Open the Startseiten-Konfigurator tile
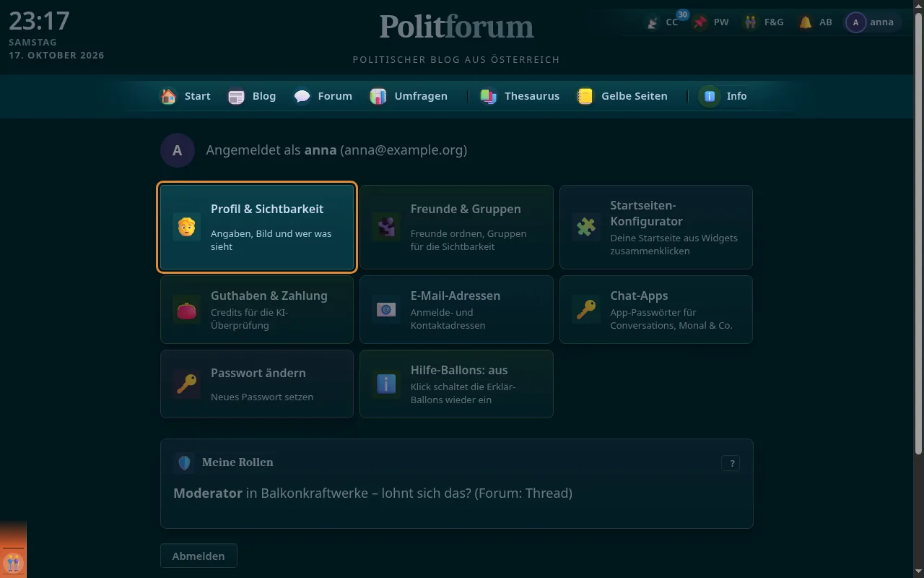The width and height of the screenshot is (924, 578). [656, 227]
